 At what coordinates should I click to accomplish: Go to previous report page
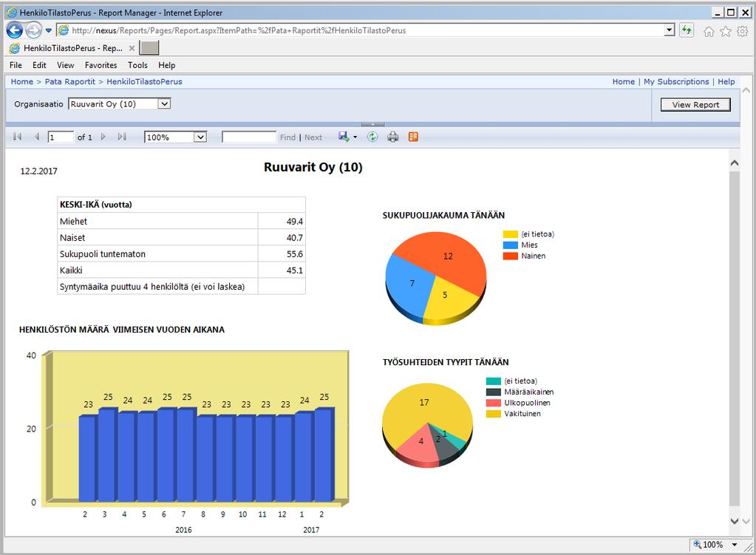37,137
